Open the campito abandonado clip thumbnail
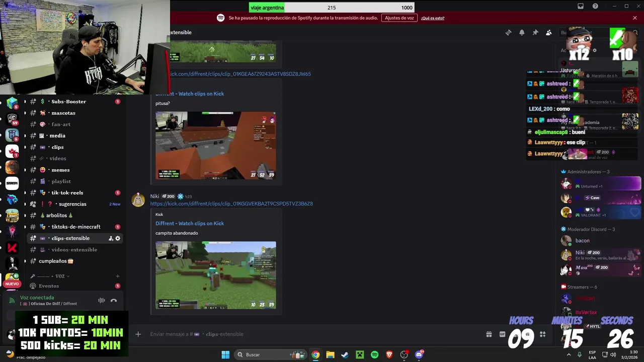Screen dimensions: 644x362 coord(216,275)
